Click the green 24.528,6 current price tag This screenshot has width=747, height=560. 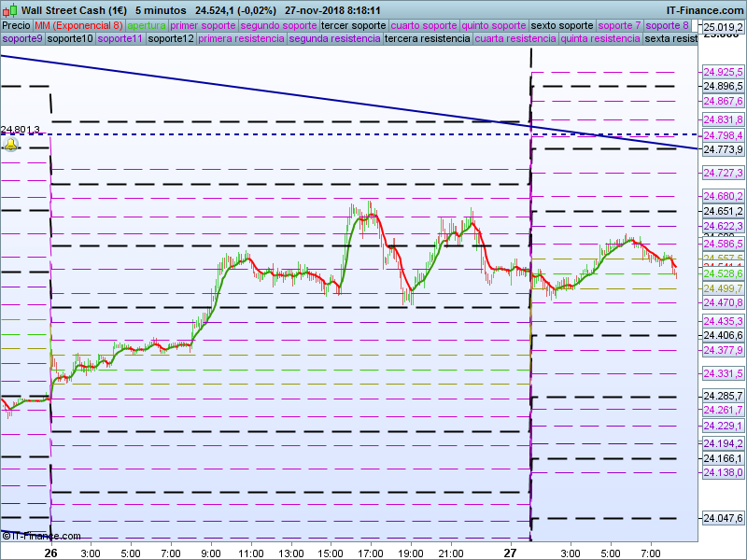[x=723, y=273]
